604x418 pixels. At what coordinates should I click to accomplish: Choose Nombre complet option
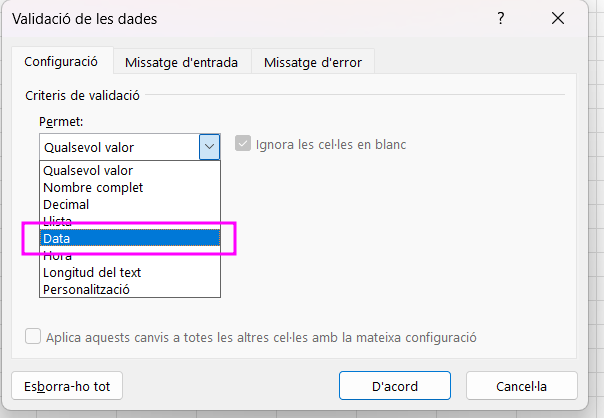130,187
